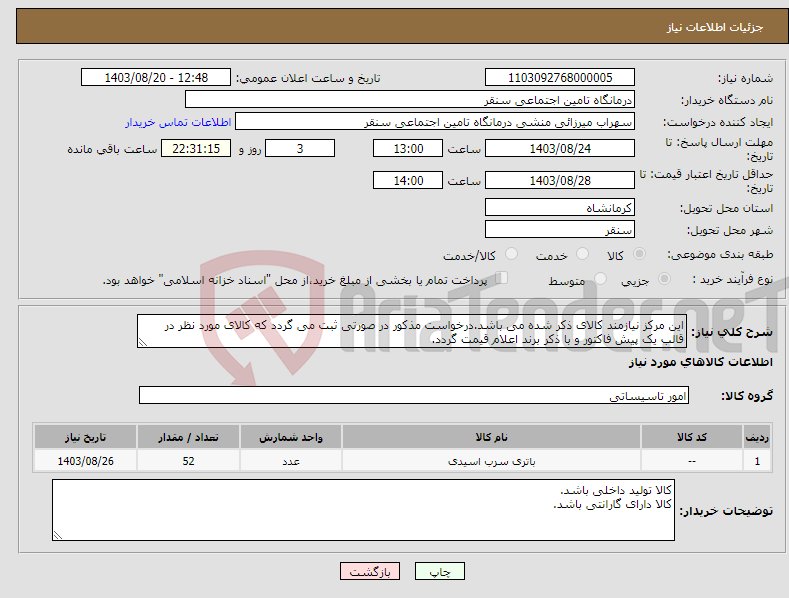Click the quantity cell 52

(x=188, y=461)
